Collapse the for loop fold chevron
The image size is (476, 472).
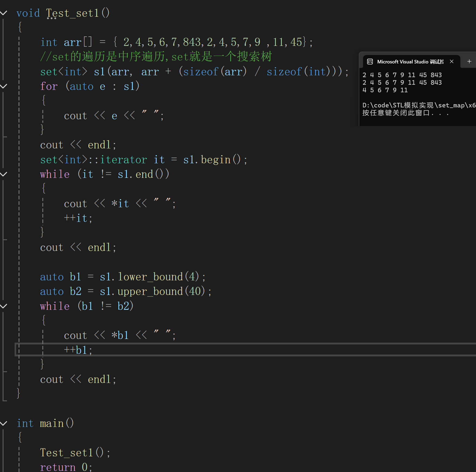pyautogui.click(x=4, y=86)
